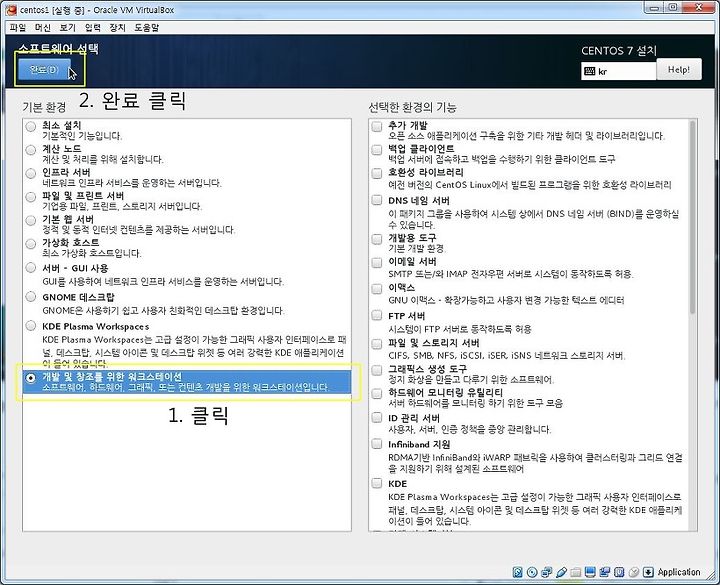
Task: Select 서버 - GUI 사용 radio button
Action: 31,268
